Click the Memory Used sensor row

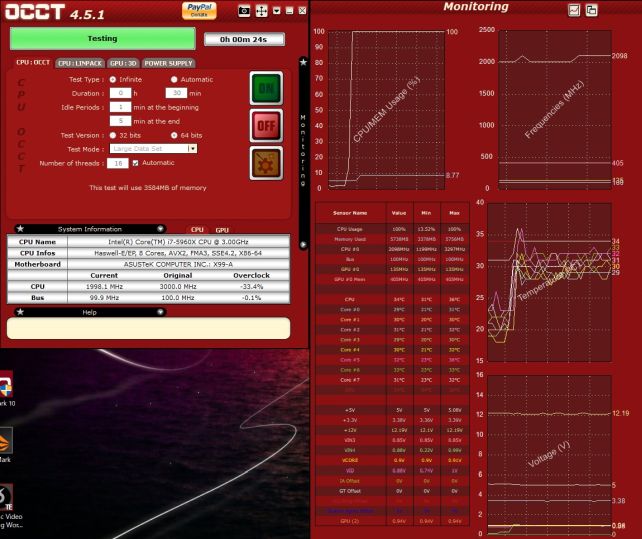pyautogui.click(x=392, y=239)
